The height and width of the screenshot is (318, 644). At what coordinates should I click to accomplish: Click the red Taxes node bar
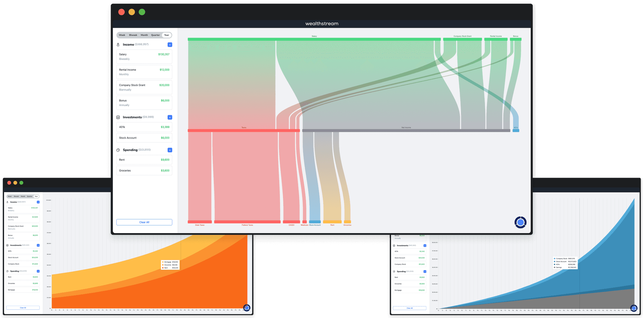pos(244,131)
